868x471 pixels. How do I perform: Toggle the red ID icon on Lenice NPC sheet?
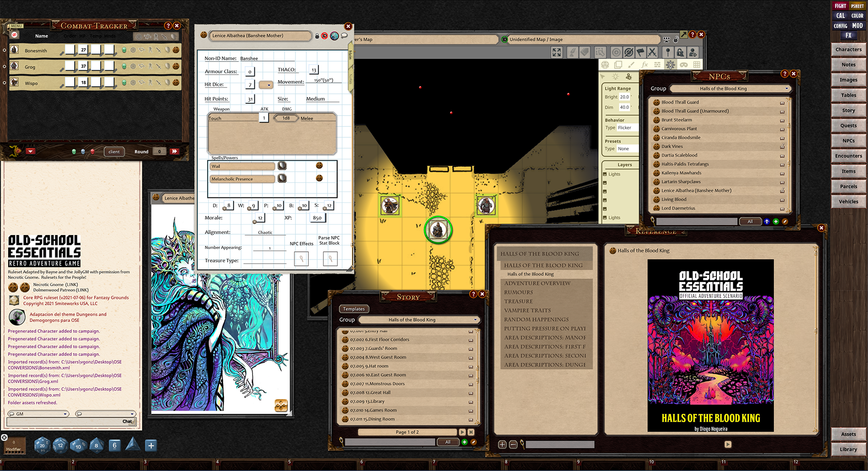coord(324,36)
